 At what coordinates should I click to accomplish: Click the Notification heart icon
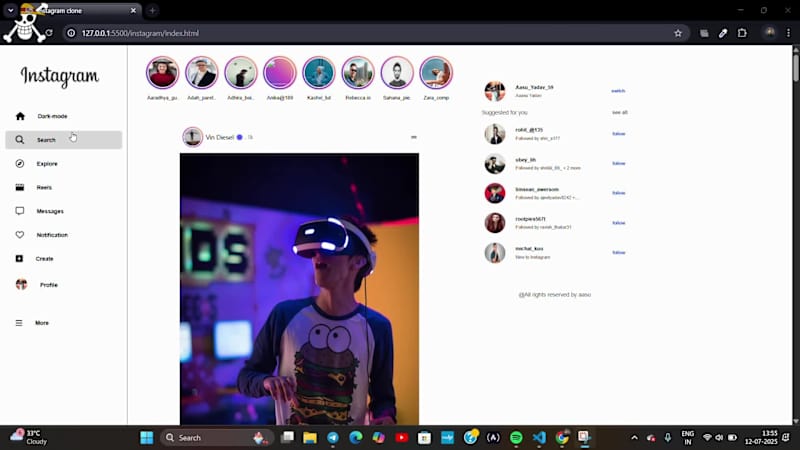(19, 235)
